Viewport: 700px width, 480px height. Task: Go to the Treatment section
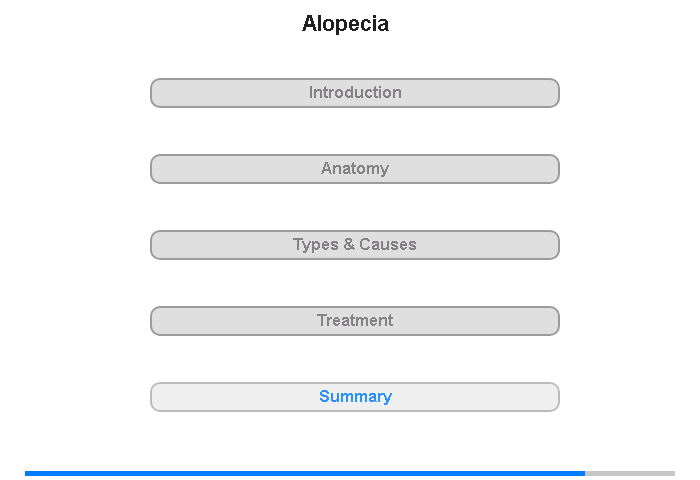click(355, 321)
